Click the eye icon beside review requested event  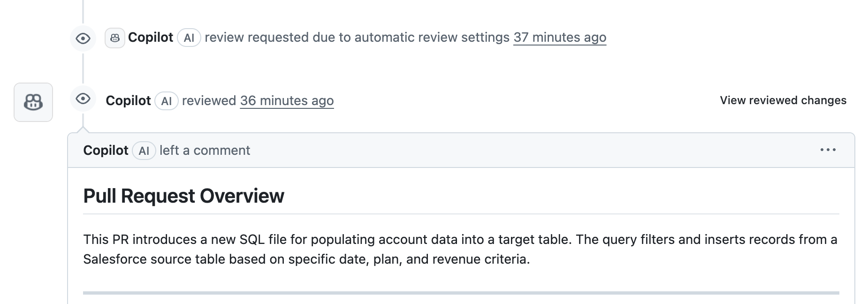point(83,38)
